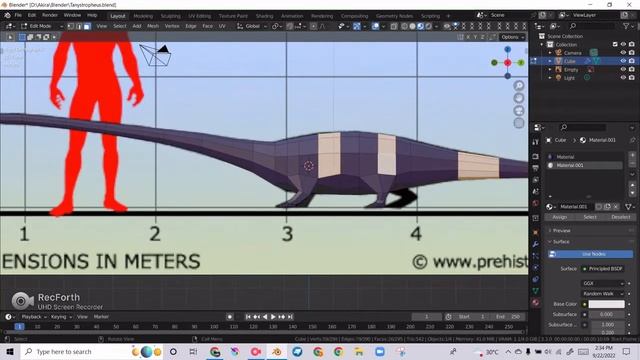Switch to material preview shading icon
The image size is (640, 360).
[420, 26]
